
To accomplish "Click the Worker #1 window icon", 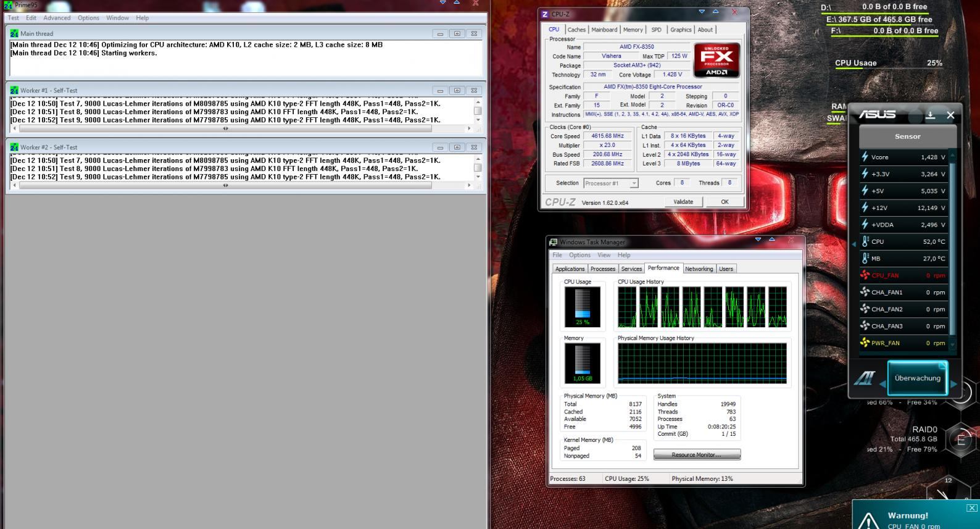I will (x=14, y=90).
